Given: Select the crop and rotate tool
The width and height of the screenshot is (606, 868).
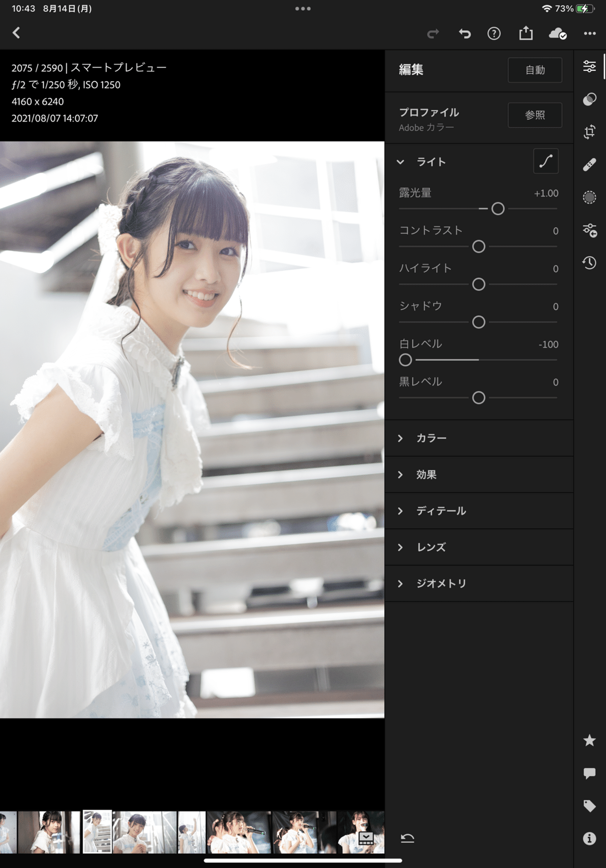Looking at the screenshot, I should tap(589, 132).
